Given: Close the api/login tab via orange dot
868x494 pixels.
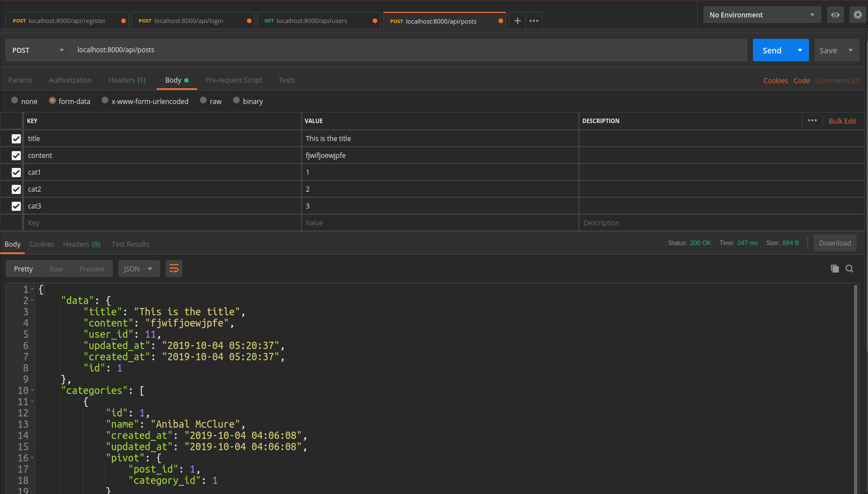Looking at the screenshot, I should click(x=249, y=21).
